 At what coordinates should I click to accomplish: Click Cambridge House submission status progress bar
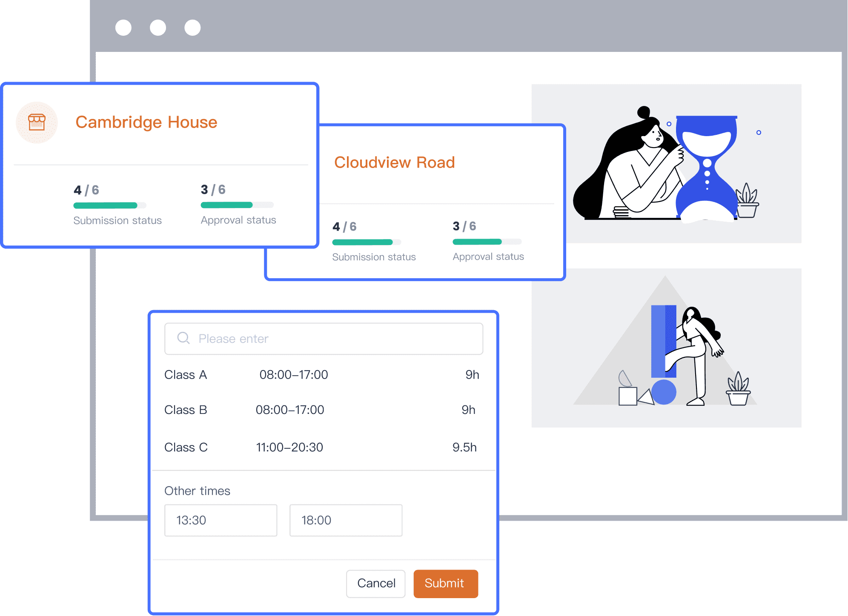(109, 205)
